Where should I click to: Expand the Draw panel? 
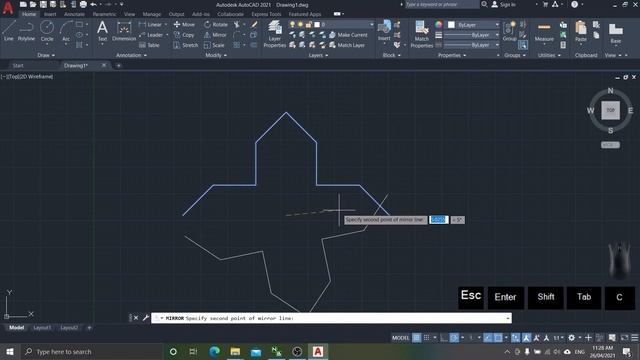pyautogui.click(x=46, y=55)
